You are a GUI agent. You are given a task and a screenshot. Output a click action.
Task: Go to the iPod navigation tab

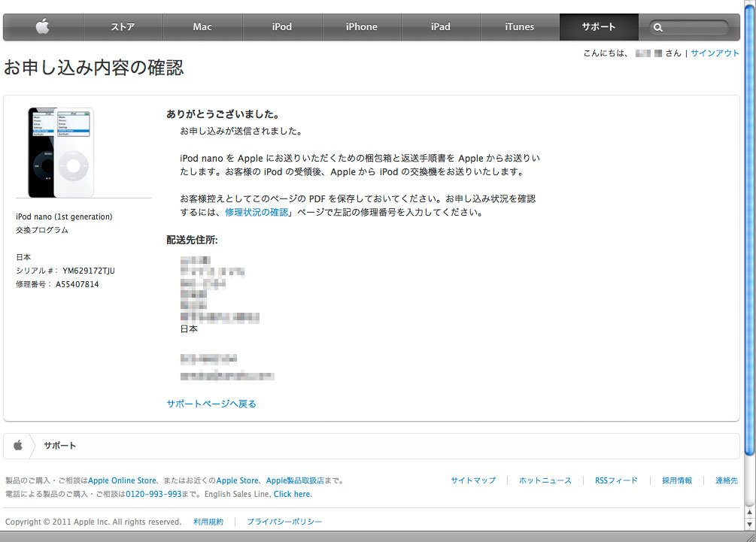[282, 27]
